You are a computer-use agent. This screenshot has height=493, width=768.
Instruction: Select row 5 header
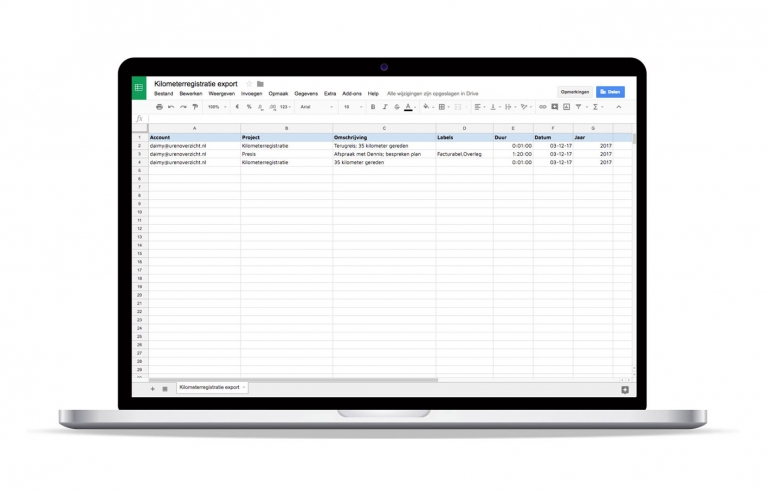[140, 170]
